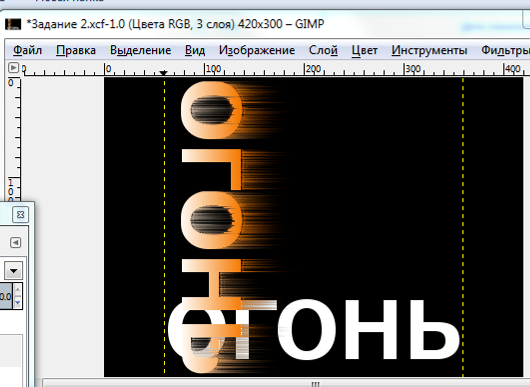530x387 pixels.
Task: Open the Правка menu
Action: point(76,50)
